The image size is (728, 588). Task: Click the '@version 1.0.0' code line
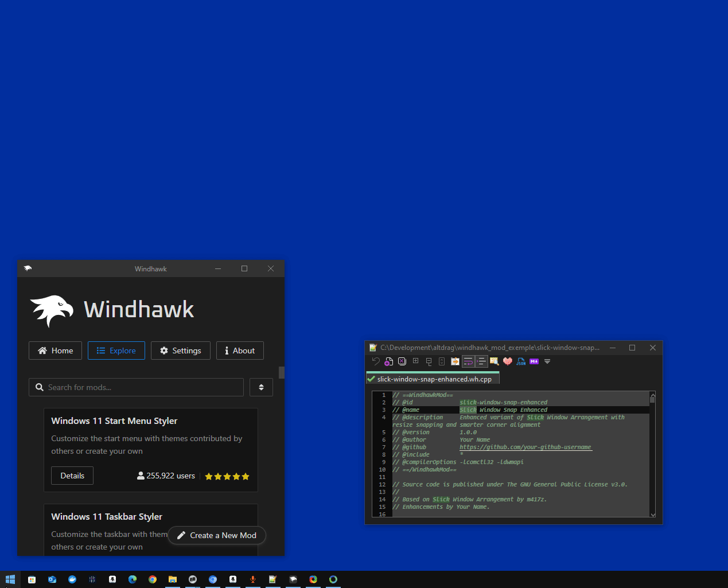(434, 432)
